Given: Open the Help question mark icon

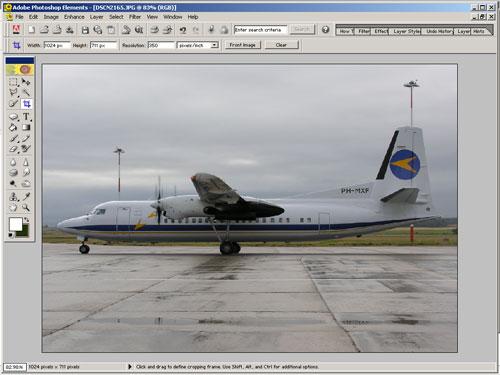Looking at the screenshot, I should coord(325,30).
